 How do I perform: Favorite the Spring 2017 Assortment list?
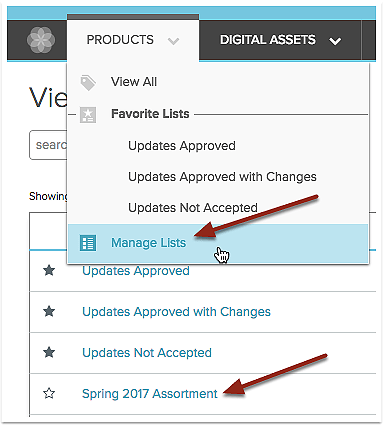(49, 393)
